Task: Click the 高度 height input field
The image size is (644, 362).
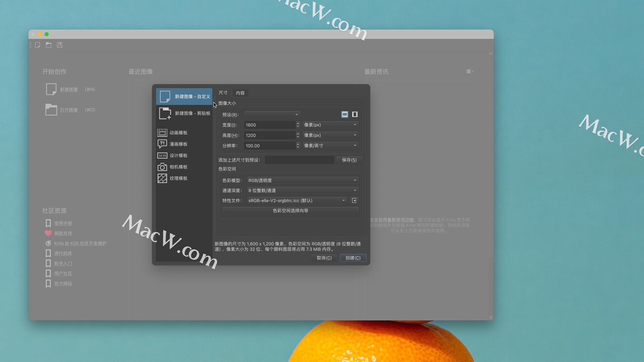Action: click(x=270, y=135)
